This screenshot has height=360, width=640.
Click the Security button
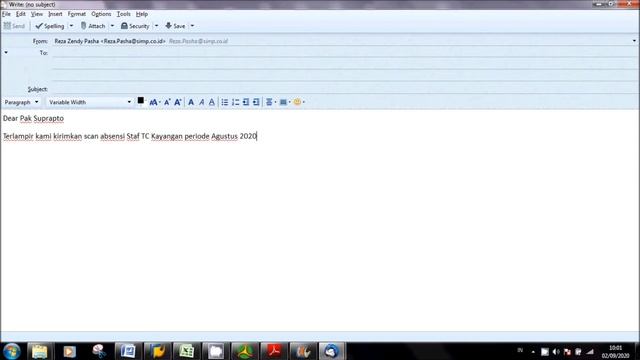point(135,26)
